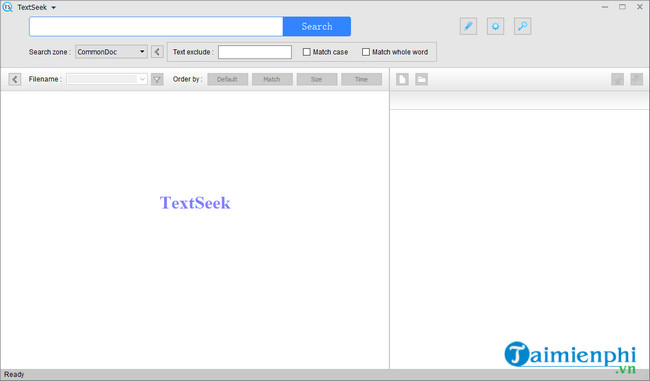
Task: Maximize the TextSeek window
Action: pos(622,7)
